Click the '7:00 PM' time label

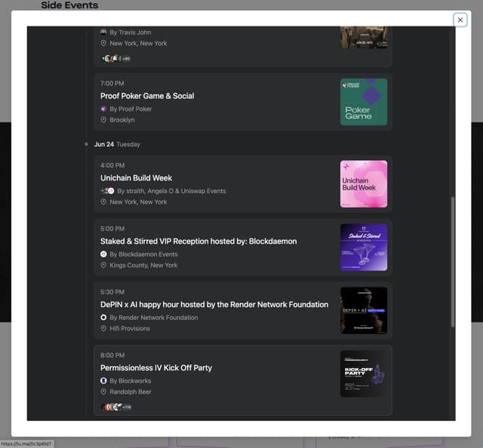[112, 84]
